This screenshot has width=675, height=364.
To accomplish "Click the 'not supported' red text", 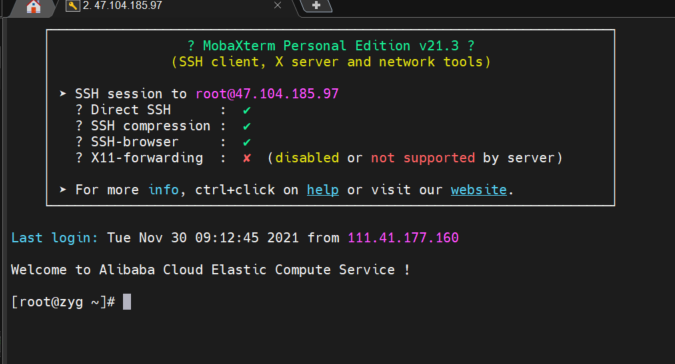I will click(423, 158).
